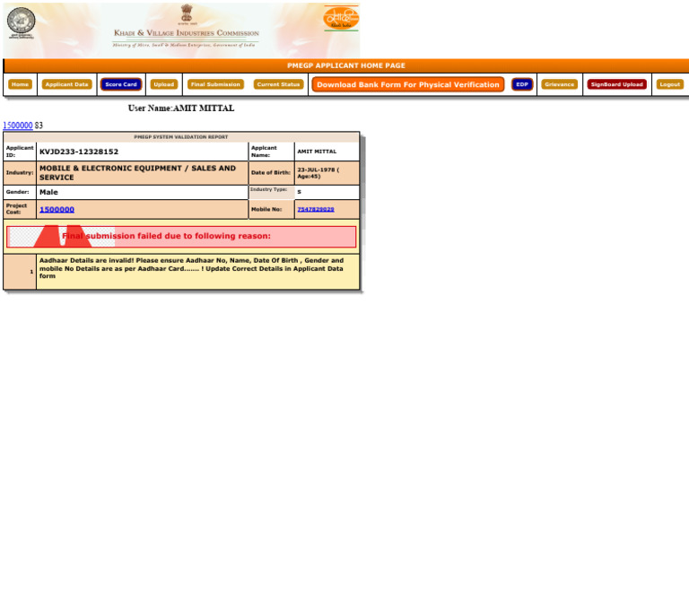Screen dimensions: 689x616
Task: Select the Gender value Male
Action: coord(48,192)
